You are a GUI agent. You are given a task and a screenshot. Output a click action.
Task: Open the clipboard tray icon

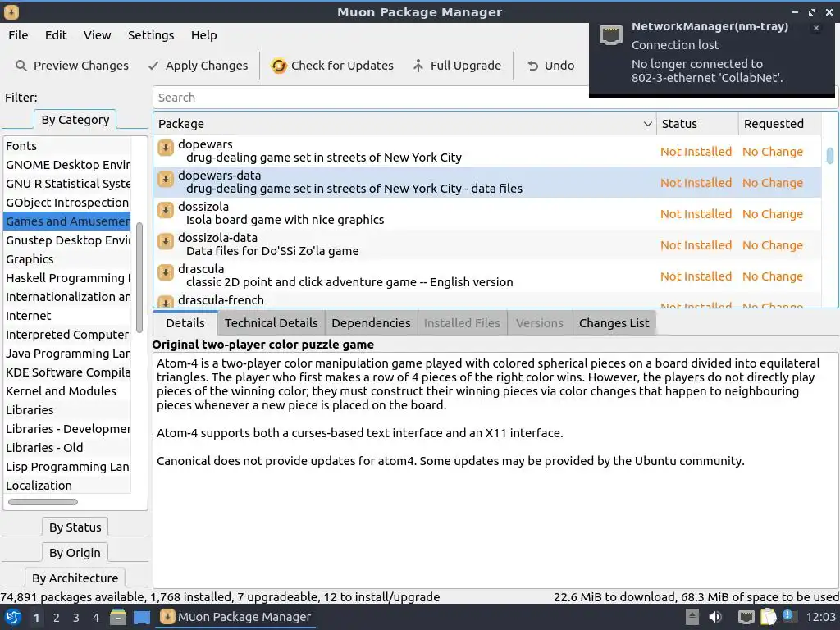pos(768,617)
